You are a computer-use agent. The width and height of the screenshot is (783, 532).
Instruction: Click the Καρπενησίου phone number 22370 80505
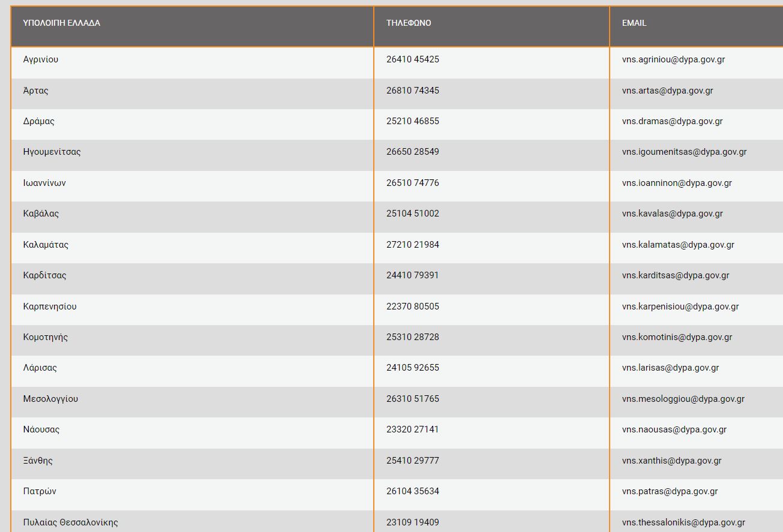[412, 306]
